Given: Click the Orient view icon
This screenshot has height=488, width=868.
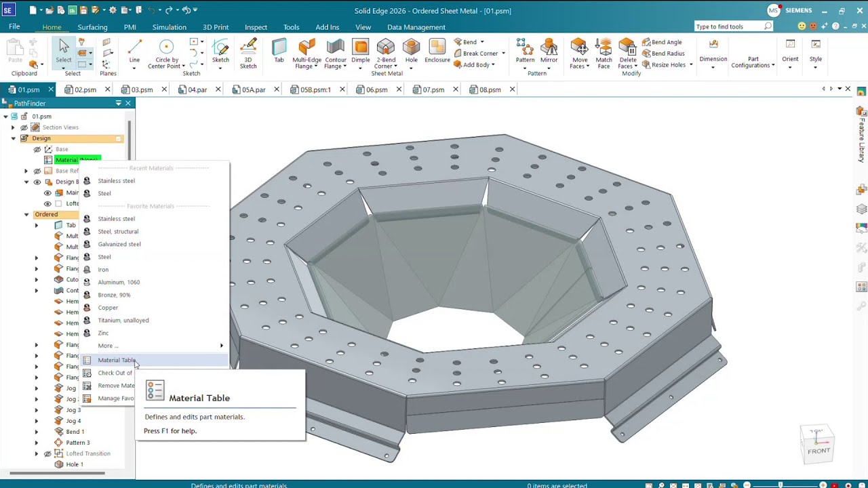Looking at the screenshot, I should [x=790, y=45].
